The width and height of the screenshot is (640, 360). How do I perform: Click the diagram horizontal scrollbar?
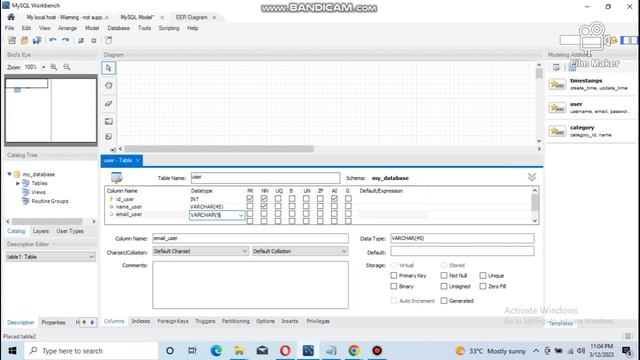click(219, 149)
